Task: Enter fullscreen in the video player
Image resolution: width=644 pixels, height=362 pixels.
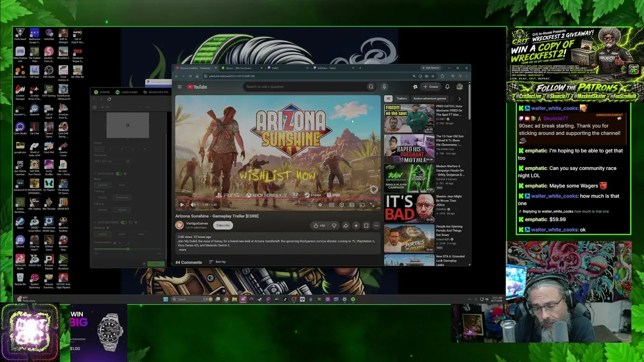Action: tap(372, 205)
